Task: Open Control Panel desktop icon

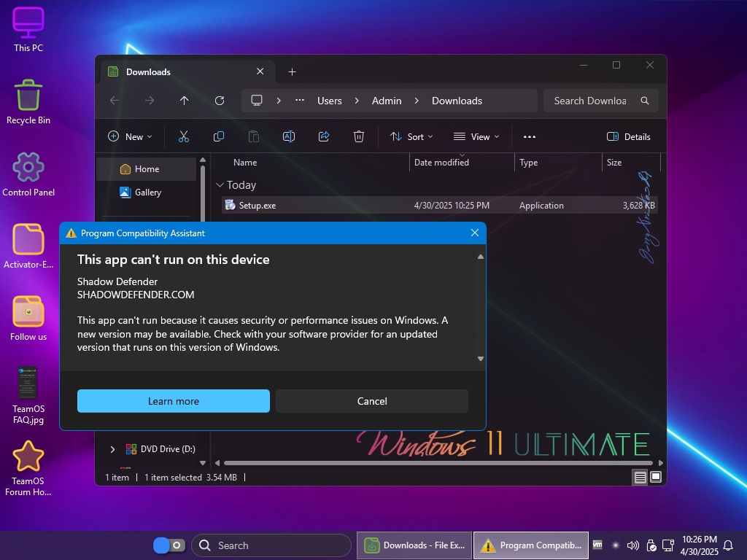Action: point(28,174)
